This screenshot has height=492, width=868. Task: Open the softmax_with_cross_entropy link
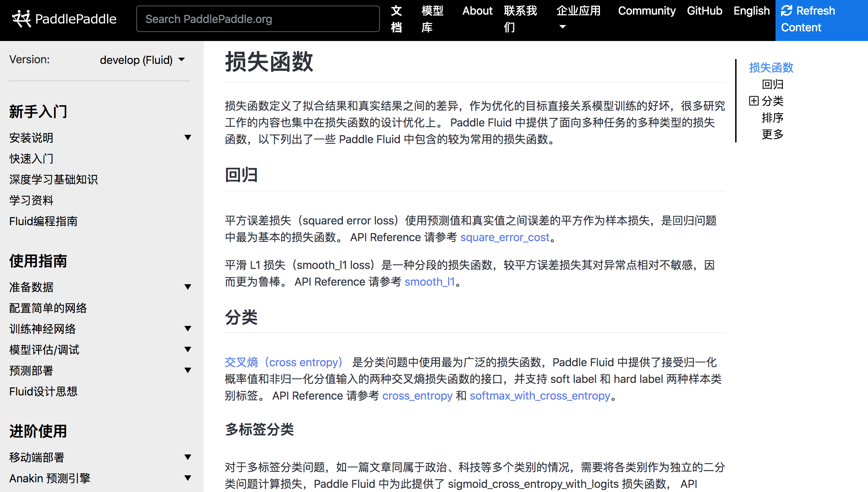540,396
